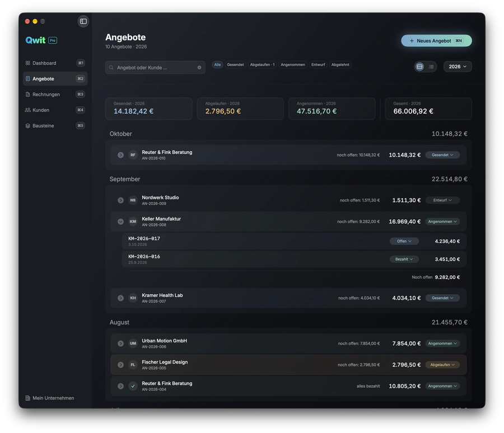Viewport: 504px width, 433px height.
Task: Click the Qwit Pro logo
Action: 41,40
